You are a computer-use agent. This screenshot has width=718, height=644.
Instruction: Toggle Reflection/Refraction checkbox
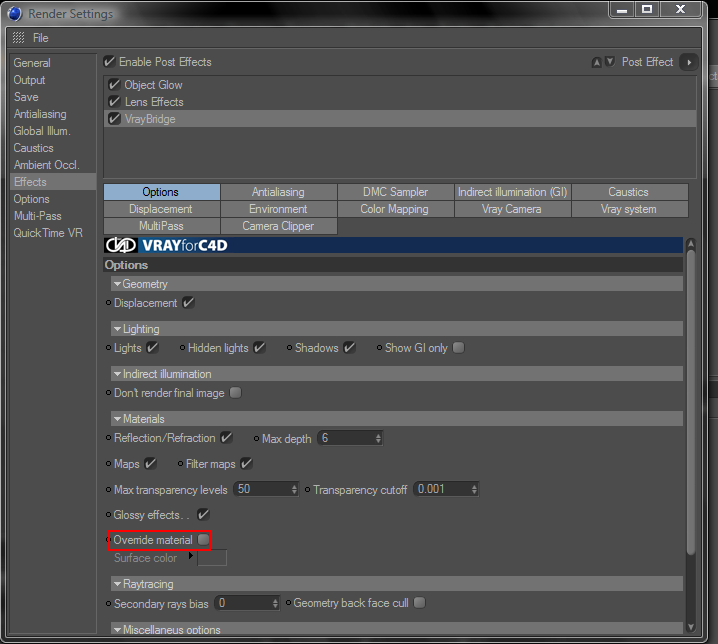click(226, 437)
